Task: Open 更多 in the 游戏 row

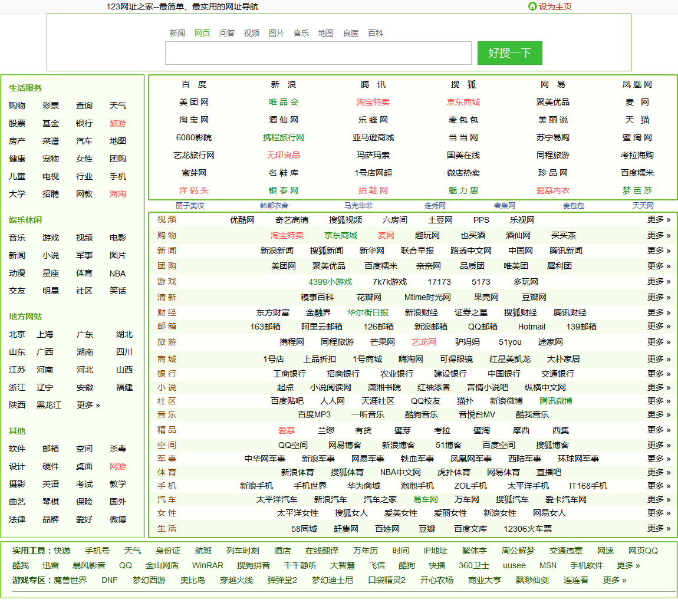Action: click(x=659, y=281)
